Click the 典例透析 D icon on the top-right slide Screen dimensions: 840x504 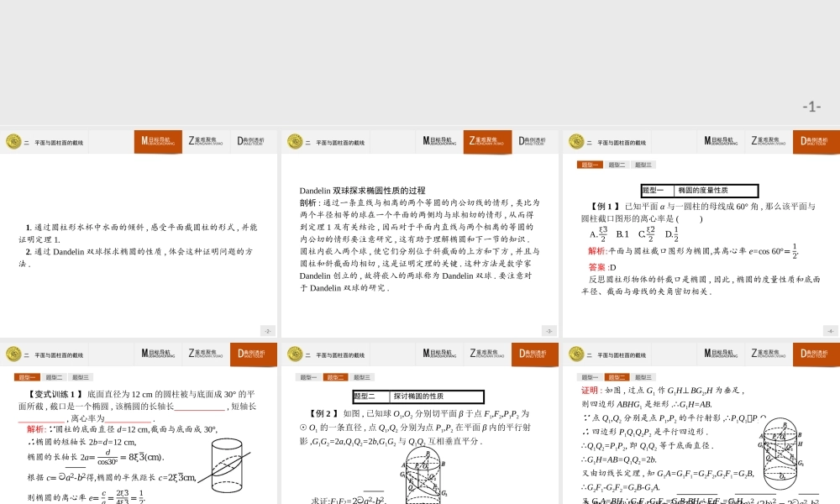815,141
